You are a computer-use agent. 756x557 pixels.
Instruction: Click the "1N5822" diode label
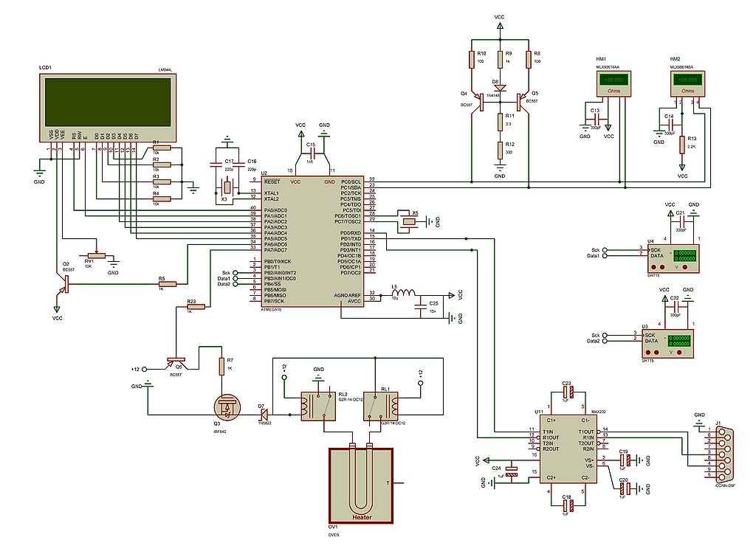pyautogui.click(x=264, y=423)
